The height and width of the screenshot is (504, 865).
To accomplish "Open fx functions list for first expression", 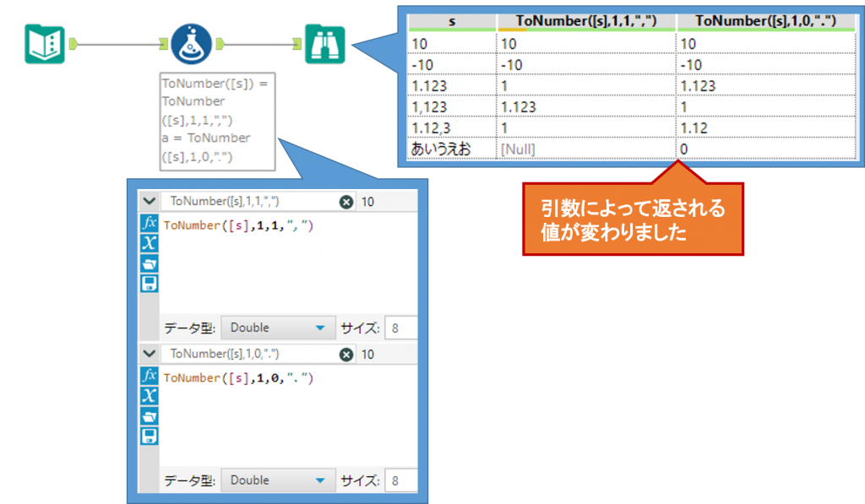I will (150, 225).
